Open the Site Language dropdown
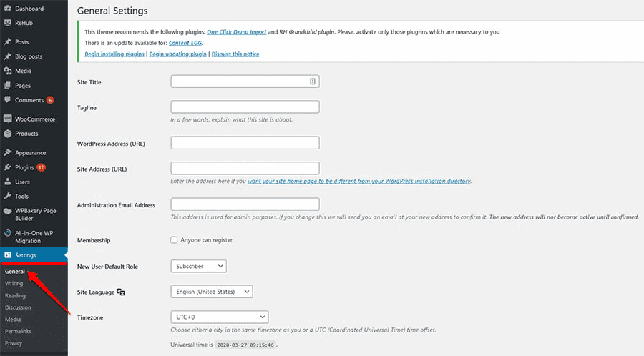The image size is (644, 356). tap(212, 292)
